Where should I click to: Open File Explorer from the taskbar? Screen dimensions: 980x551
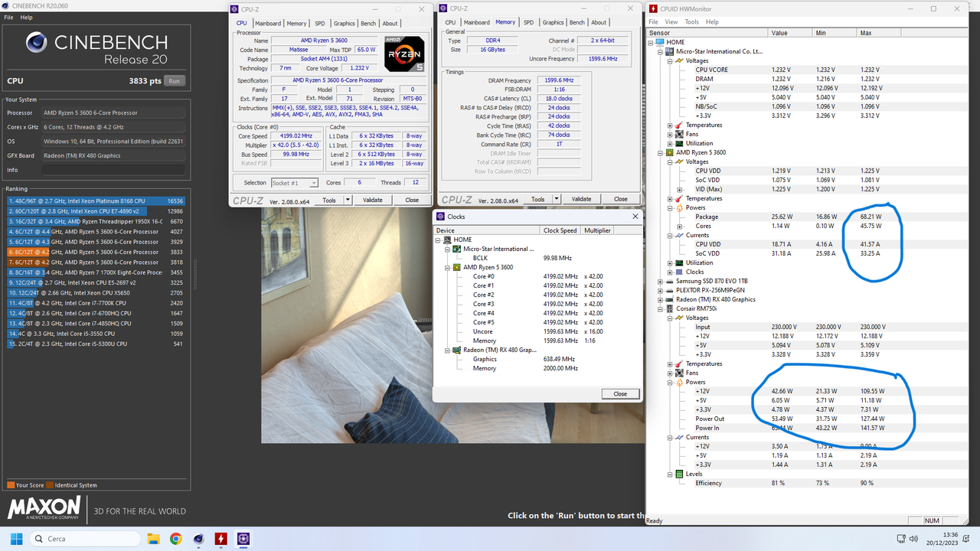[153, 539]
